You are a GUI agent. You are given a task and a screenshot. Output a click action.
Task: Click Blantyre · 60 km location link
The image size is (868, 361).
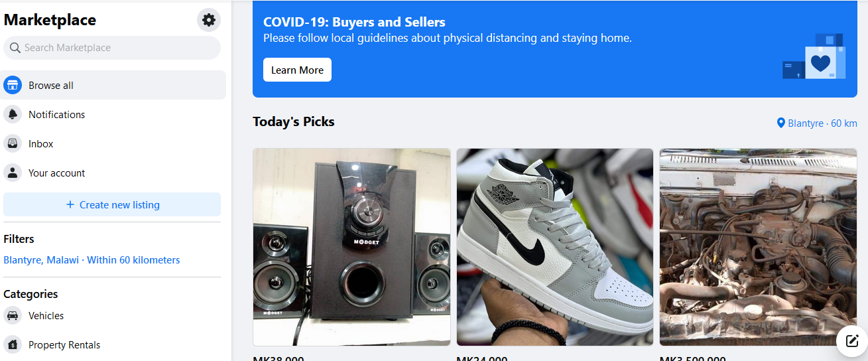tap(817, 123)
